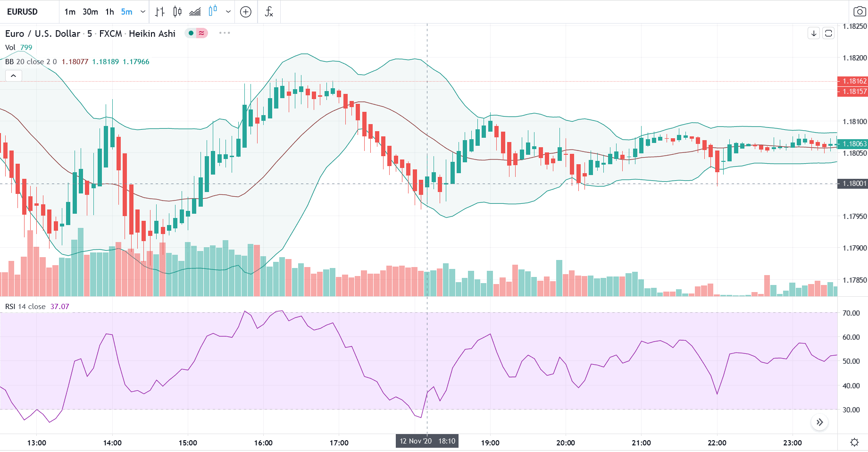The image size is (868, 452).
Task: Click the down-arrow pane control button
Action: pyautogui.click(x=814, y=33)
